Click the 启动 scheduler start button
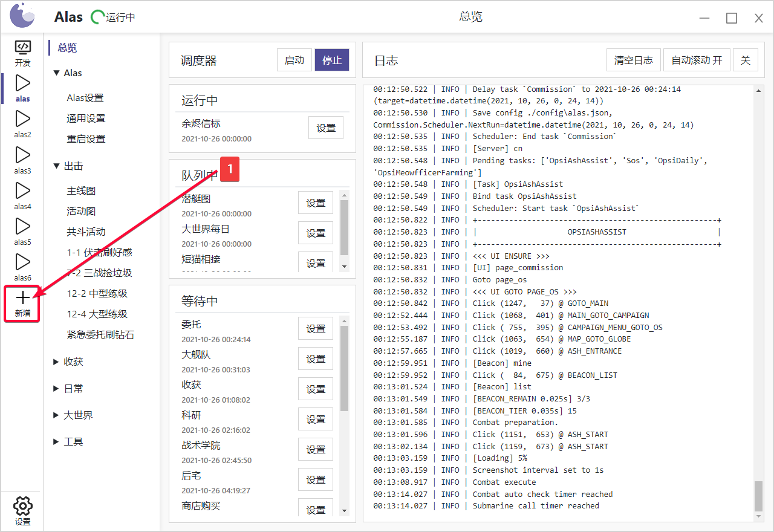 (294, 60)
